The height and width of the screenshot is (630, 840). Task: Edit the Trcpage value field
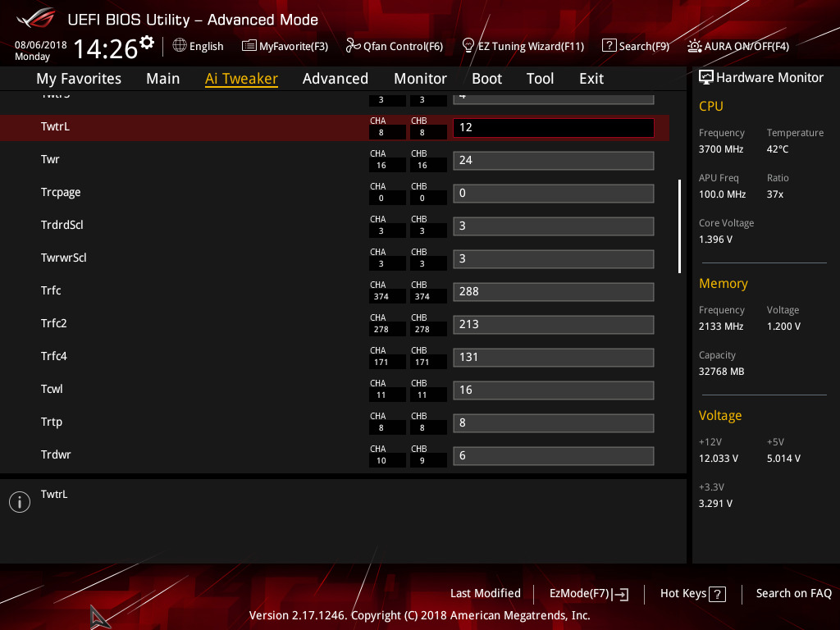pyautogui.click(x=554, y=193)
